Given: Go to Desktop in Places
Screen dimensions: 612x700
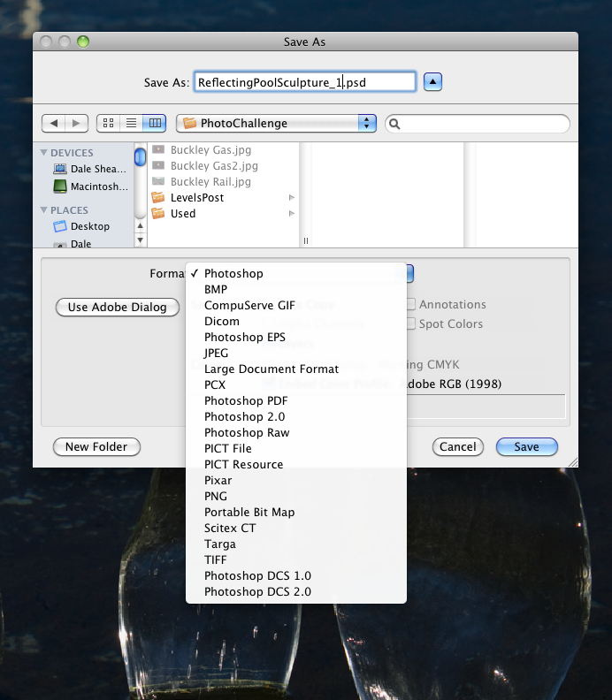Looking at the screenshot, I should pyautogui.click(x=81, y=226).
